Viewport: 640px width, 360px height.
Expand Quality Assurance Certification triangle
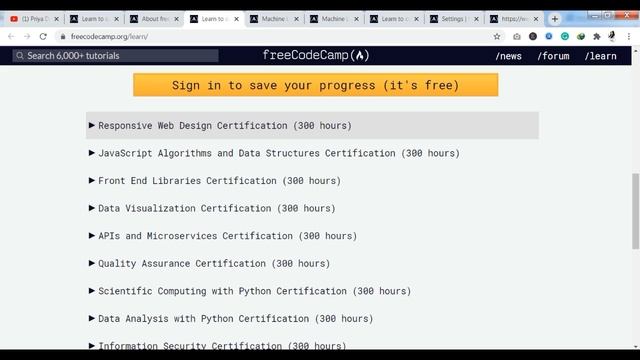click(x=92, y=263)
